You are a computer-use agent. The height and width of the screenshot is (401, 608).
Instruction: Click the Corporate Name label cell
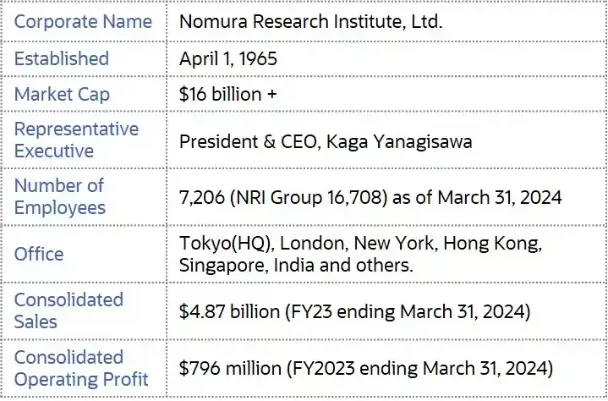[x=83, y=21]
